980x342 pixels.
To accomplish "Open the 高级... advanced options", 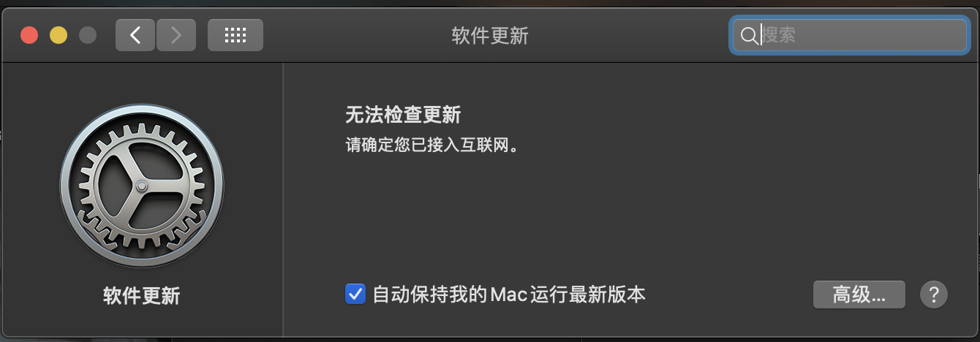I will 859,295.
